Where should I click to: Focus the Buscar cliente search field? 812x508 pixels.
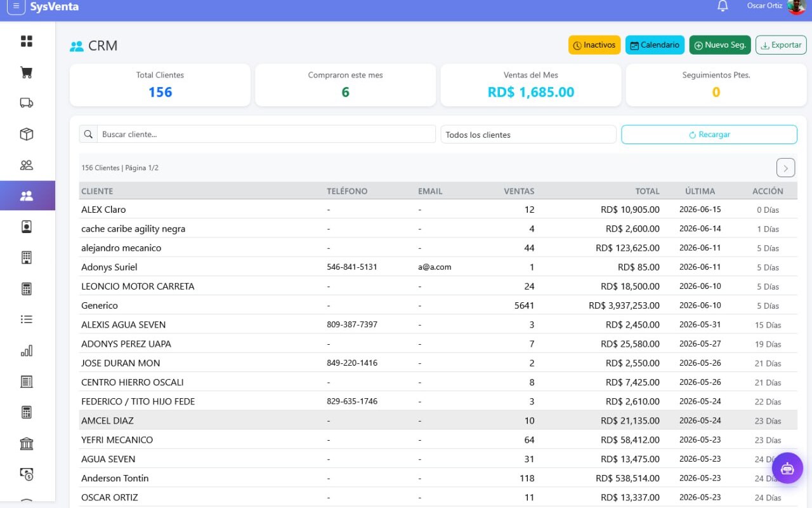tap(266, 135)
